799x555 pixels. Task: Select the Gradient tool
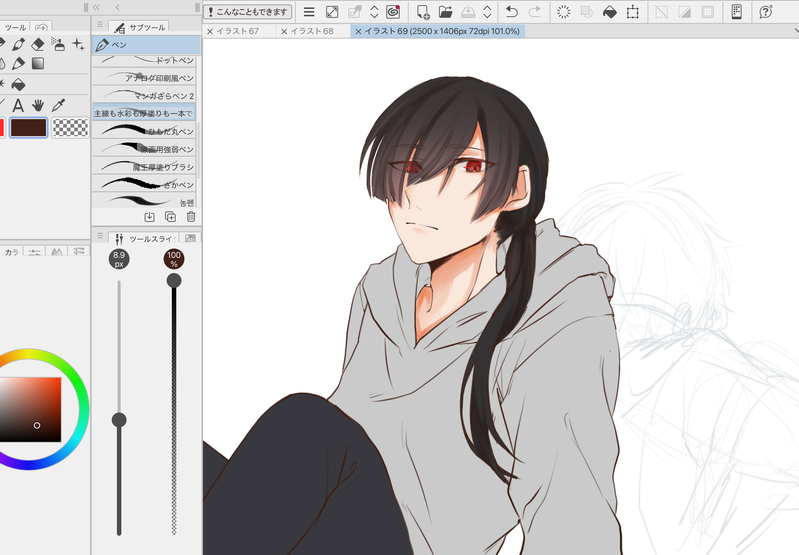click(x=38, y=64)
